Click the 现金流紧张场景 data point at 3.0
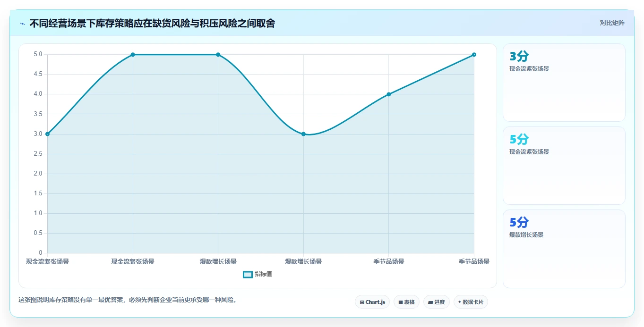Viewport: 644px width, 327px height. pos(47,134)
